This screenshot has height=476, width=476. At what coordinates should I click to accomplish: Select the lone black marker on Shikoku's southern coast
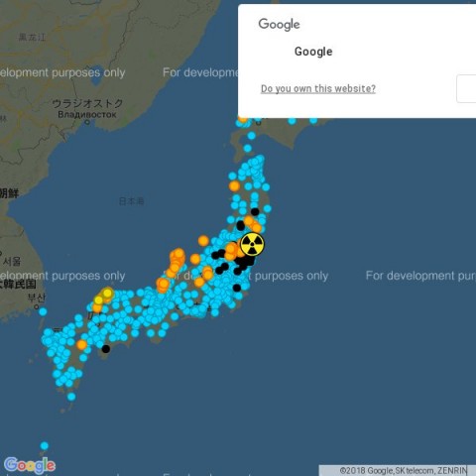[x=106, y=349]
